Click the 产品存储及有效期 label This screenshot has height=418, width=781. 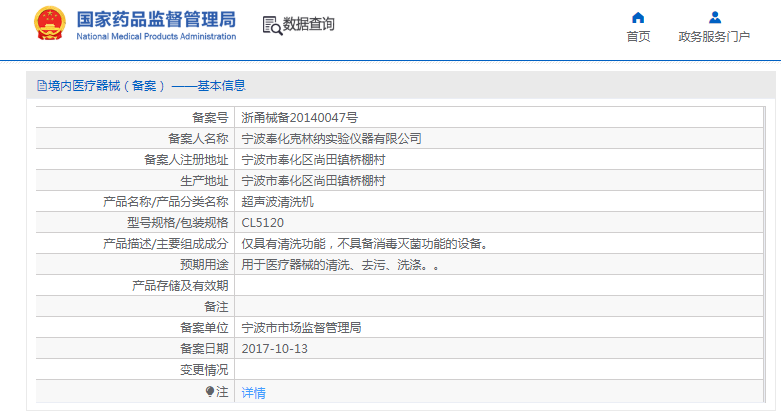tap(180, 286)
